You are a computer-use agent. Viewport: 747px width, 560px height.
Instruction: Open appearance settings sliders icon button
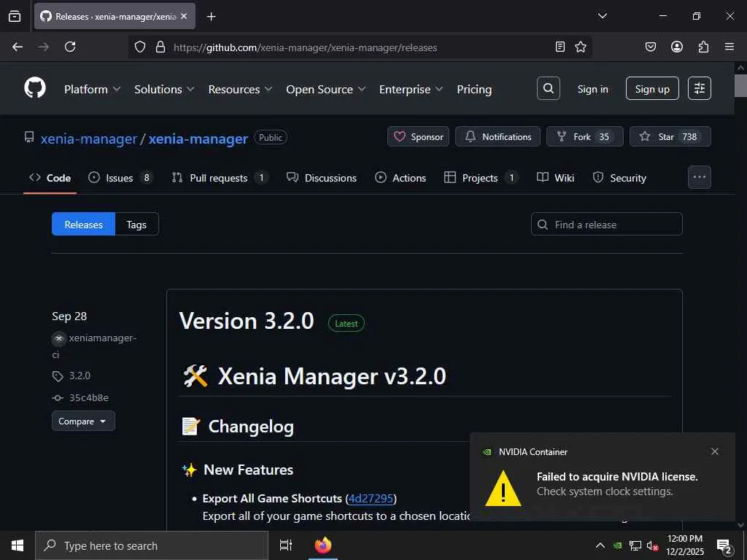click(x=700, y=88)
